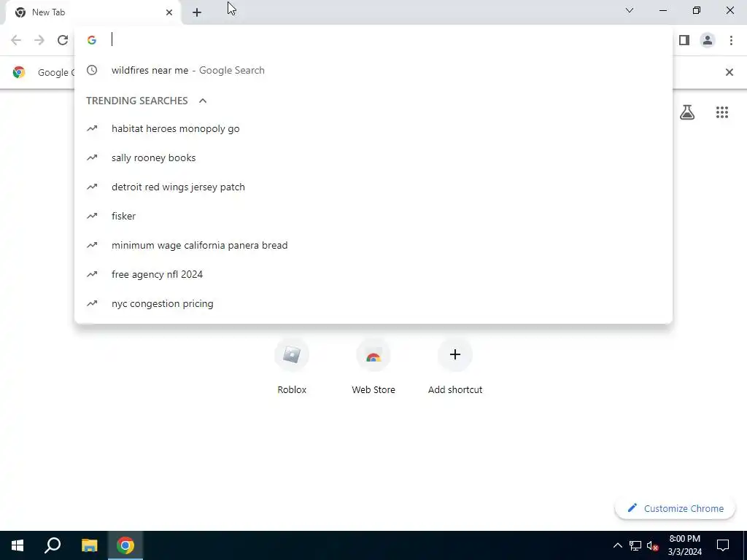Open the Windows Start menu
The height and width of the screenshot is (560, 747).
(x=18, y=545)
